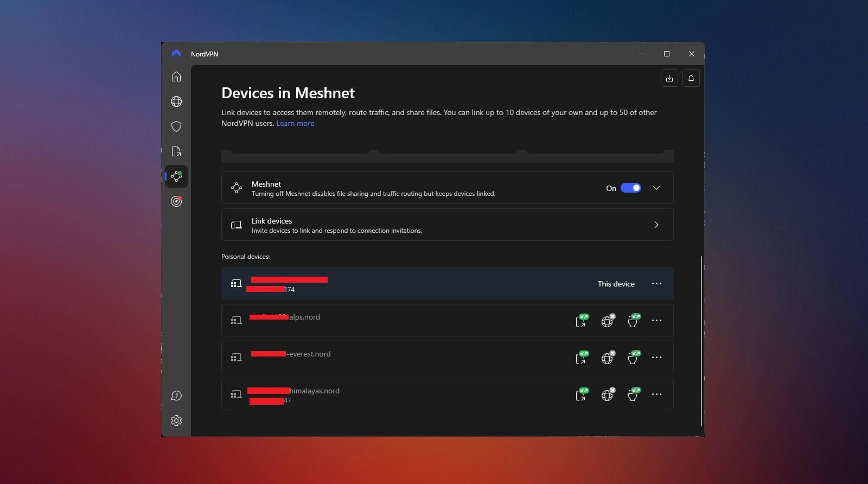Select the active Meshnet sidebar tab
Screen dimensions: 868x484
pyautogui.click(x=176, y=176)
